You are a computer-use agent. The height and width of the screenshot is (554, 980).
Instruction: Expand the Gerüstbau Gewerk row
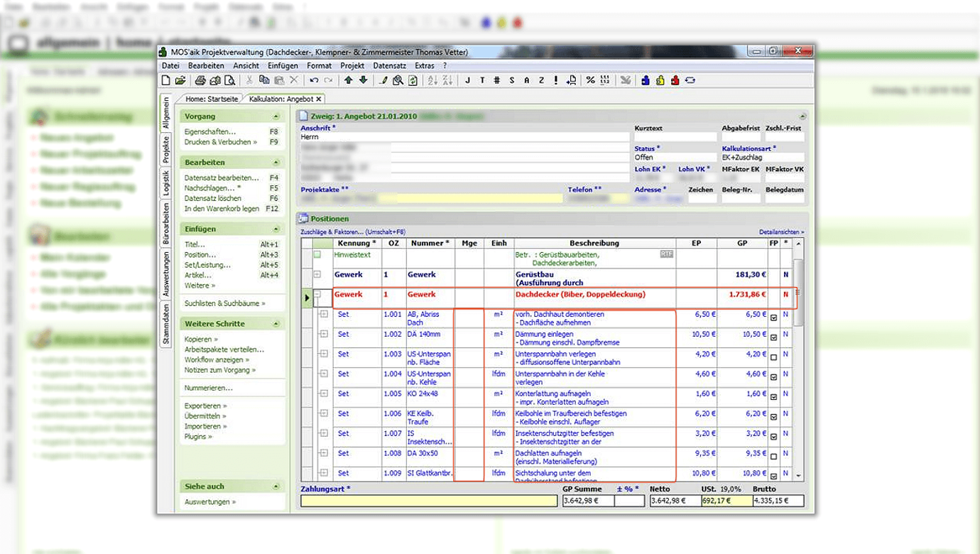tap(317, 274)
